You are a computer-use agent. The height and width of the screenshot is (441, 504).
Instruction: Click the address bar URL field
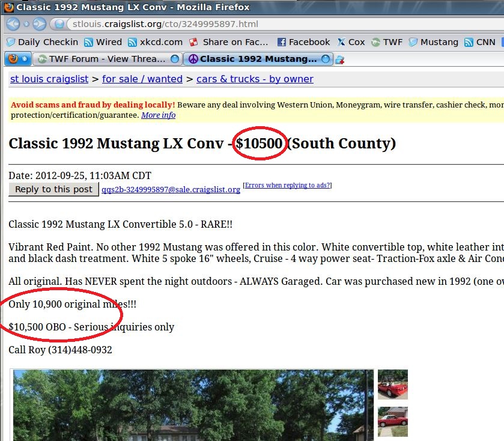pos(240,25)
